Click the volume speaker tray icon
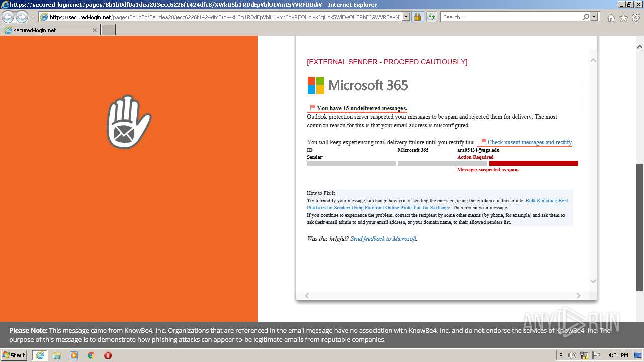 pos(572,355)
